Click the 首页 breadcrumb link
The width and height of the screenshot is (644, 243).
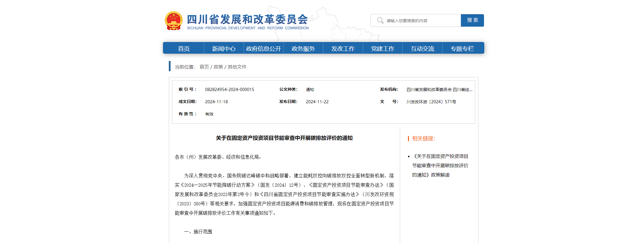click(204, 67)
